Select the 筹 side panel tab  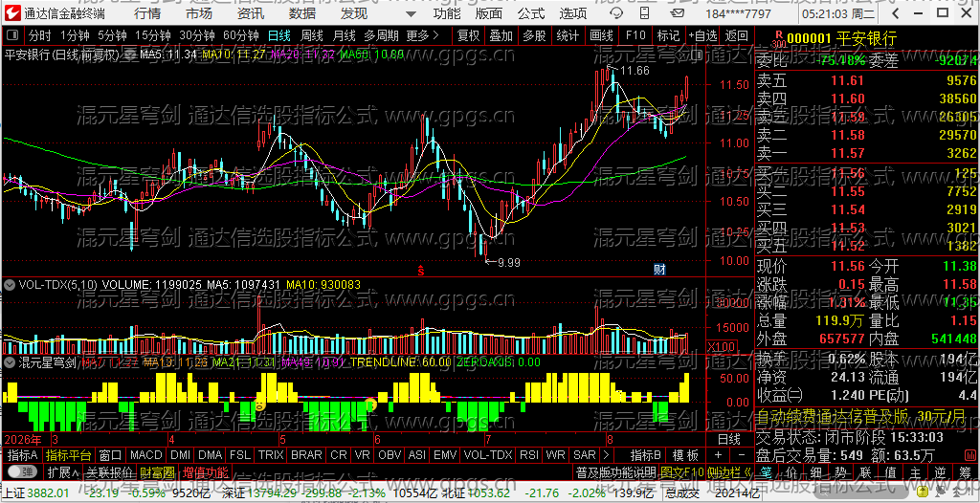pos(965,471)
